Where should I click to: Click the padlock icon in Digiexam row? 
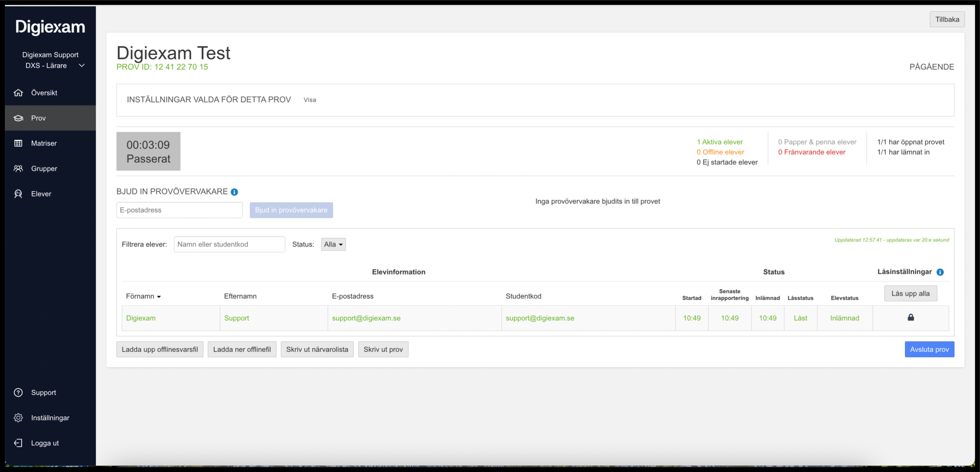coord(911,317)
